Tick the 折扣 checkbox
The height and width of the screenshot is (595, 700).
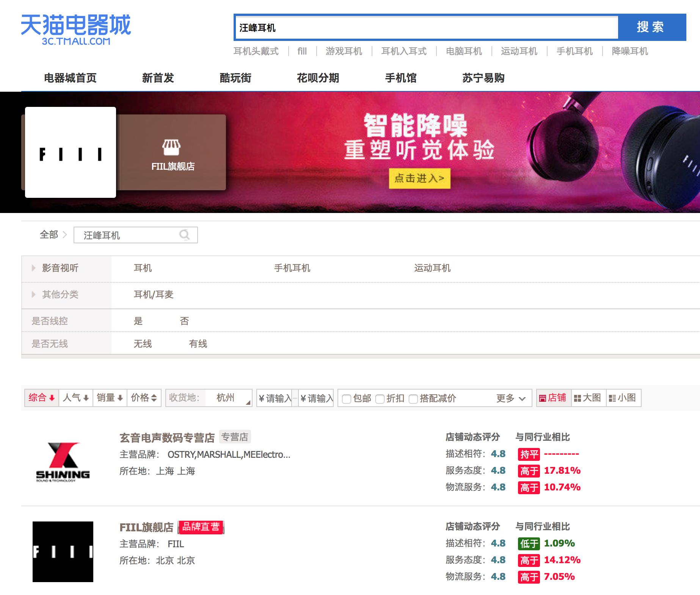pos(380,399)
